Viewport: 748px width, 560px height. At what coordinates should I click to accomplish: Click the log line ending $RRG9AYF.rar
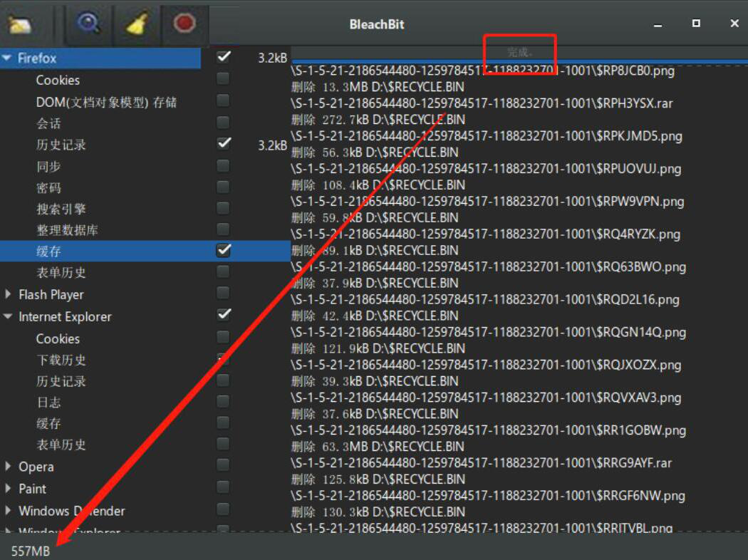[482, 462]
